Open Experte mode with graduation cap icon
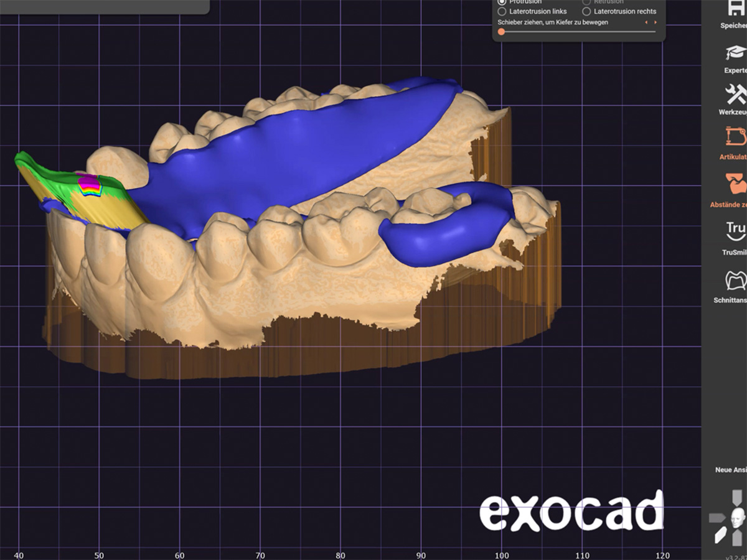 pyautogui.click(x=736, y=53)
